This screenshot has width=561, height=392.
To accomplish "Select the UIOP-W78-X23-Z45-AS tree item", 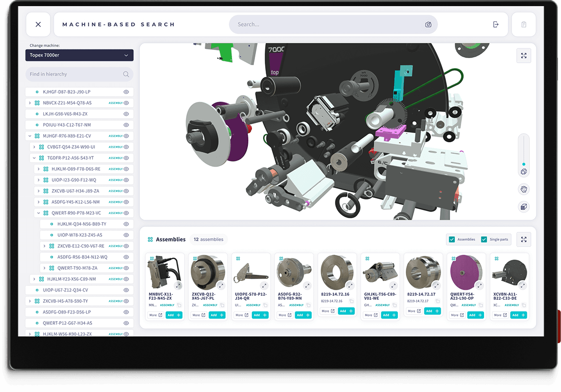I will pyautogui.click(x=87, y=235).
